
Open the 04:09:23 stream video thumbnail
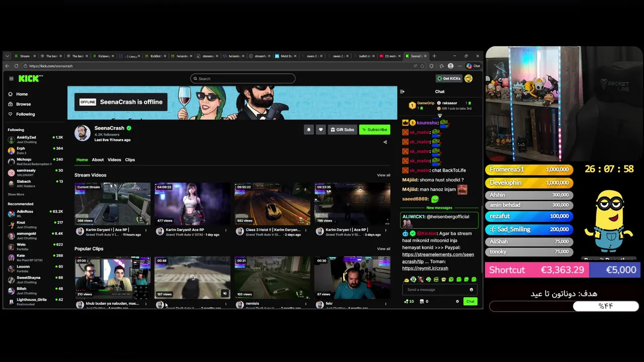tap(192, 204)
